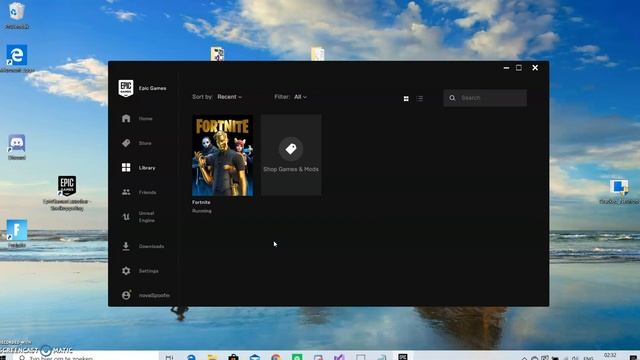Click the Shop Games & Mods tile
Screen dimensions: 640x360
point(291,155)
